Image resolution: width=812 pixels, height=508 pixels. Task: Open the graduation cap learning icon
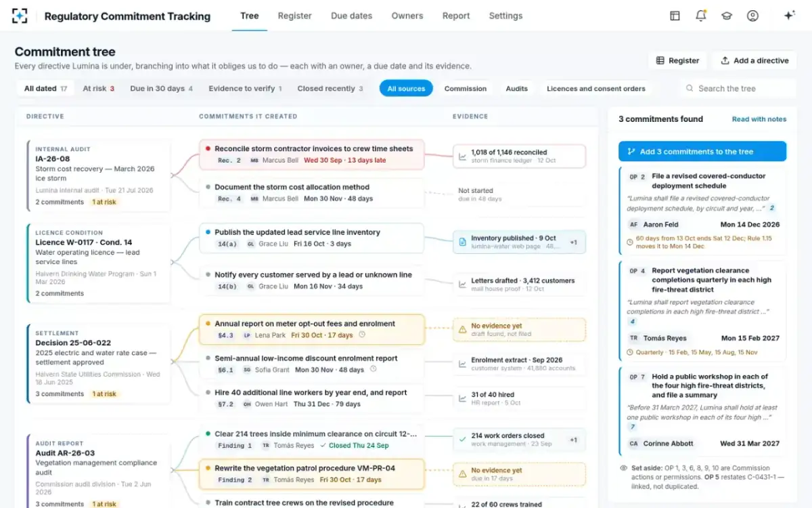(727, 16)
